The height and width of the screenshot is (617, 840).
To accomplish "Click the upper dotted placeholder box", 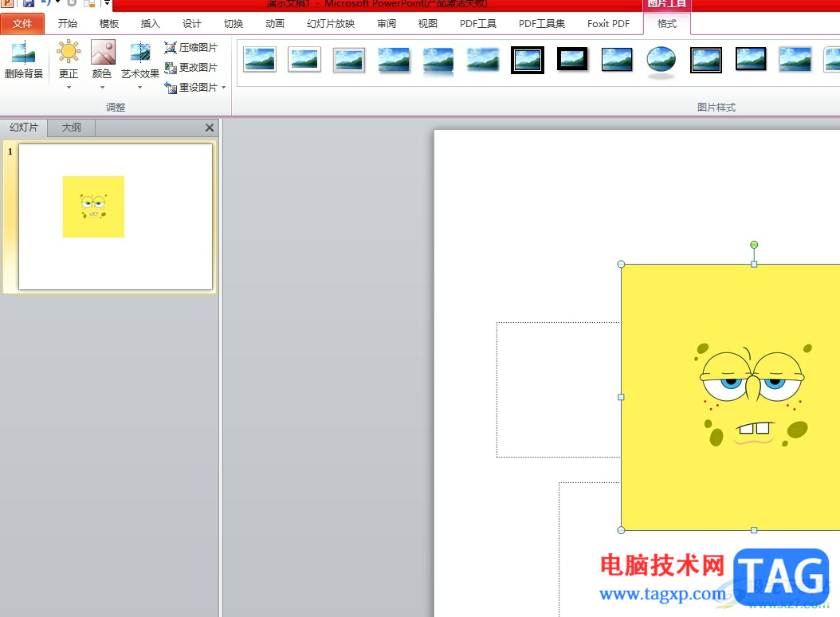I will click(x=558, y=390).
